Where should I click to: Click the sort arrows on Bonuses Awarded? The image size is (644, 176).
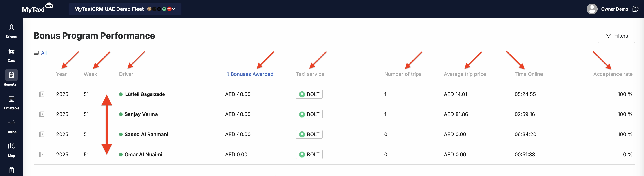coord(228,74)
